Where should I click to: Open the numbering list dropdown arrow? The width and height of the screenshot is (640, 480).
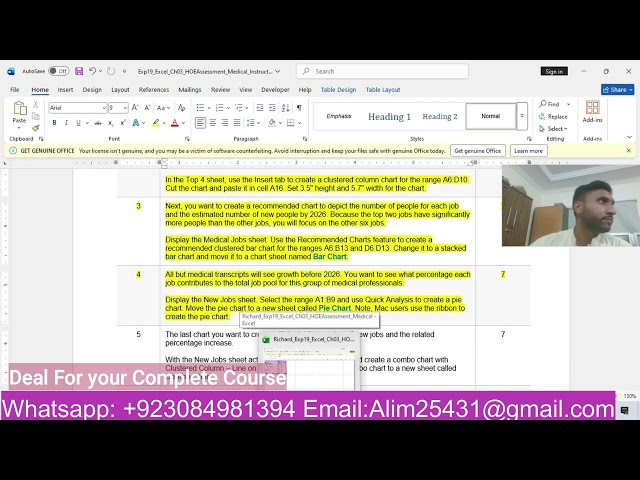pos(228,108)
